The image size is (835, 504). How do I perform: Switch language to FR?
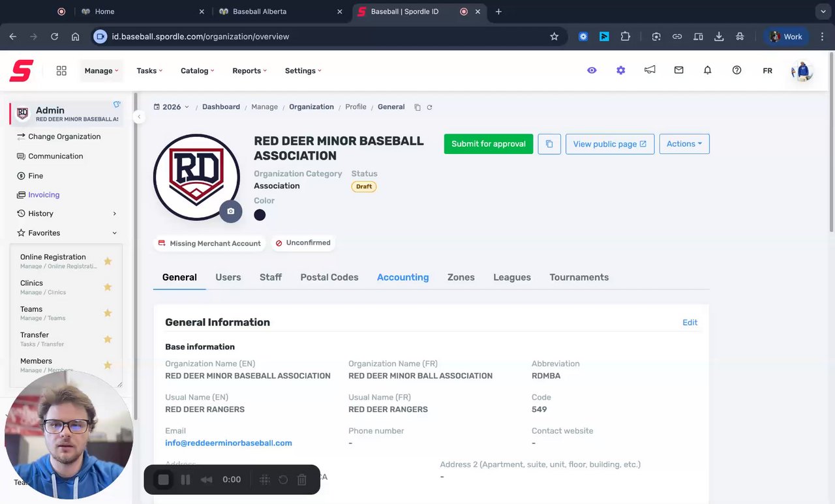(767, 70)
